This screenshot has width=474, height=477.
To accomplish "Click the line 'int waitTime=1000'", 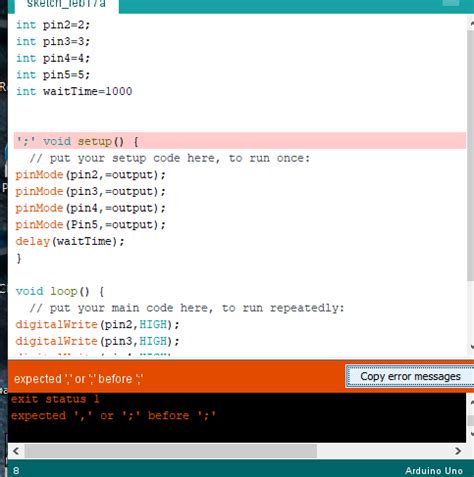I will [74, 91].
